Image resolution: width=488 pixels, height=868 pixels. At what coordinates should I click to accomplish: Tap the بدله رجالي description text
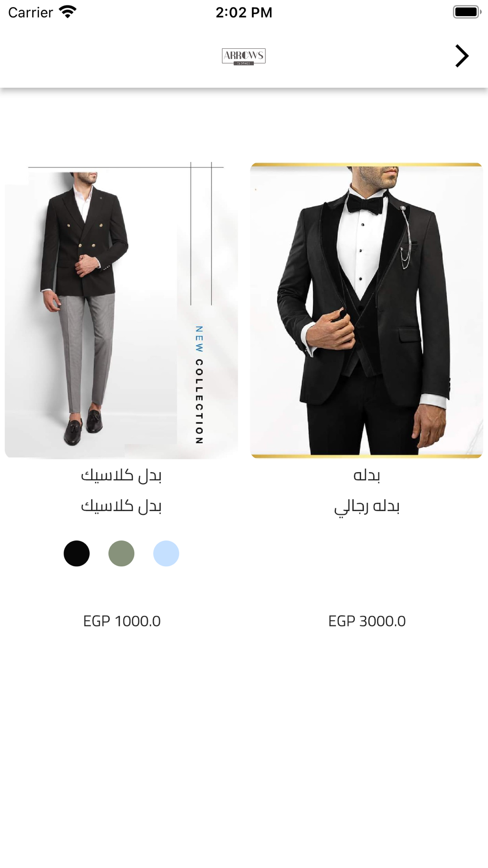(367, 507)
